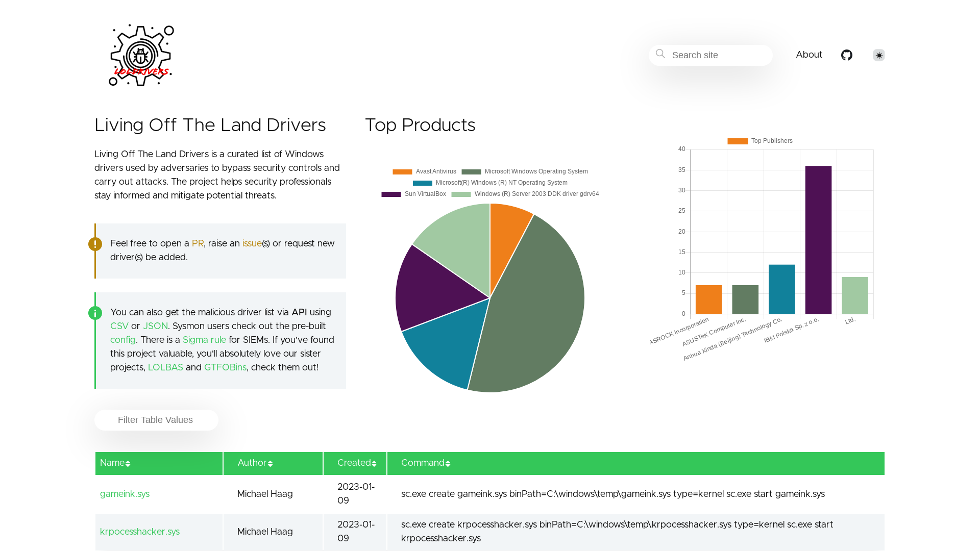This screenshot has height=551, width=980.
Task: Click the green info icon
Action: [95, 313]
